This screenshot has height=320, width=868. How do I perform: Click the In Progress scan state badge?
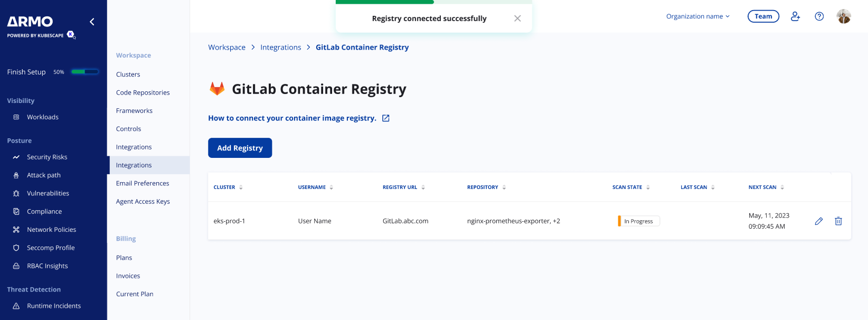point(639,221)
